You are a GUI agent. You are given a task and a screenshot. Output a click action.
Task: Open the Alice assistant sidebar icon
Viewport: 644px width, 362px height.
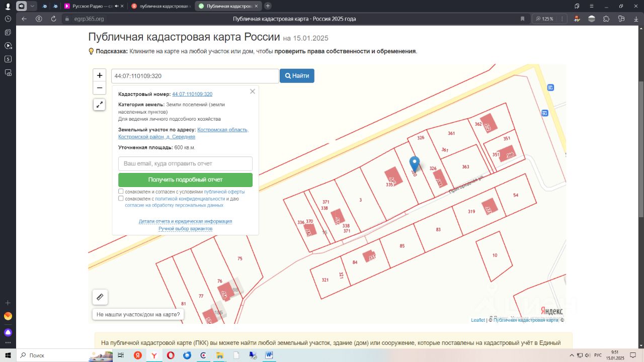8,332
